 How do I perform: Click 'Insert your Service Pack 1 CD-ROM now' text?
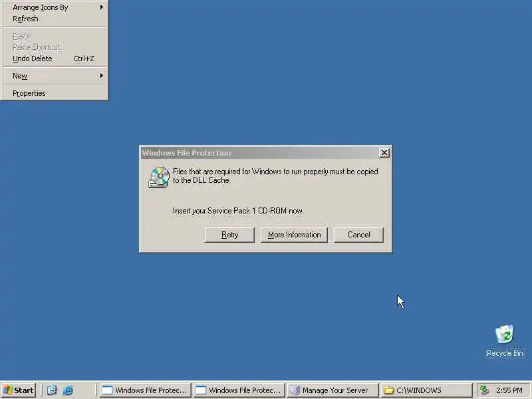(238, 211)
